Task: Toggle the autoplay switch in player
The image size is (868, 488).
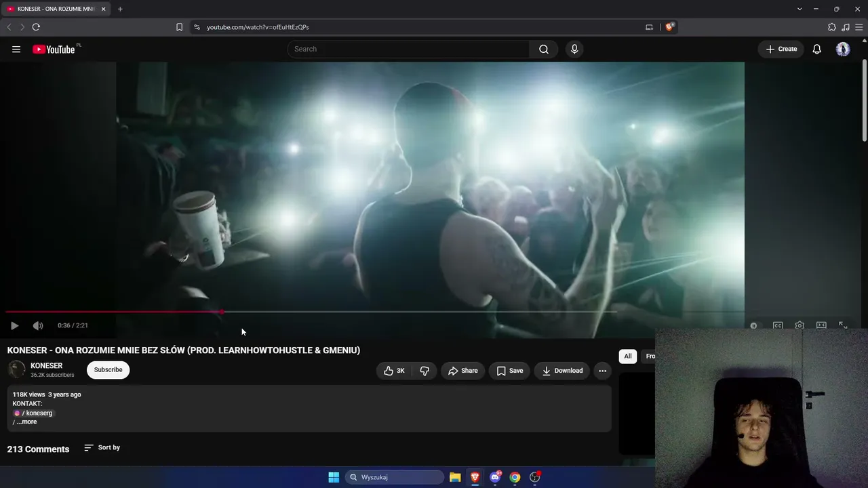Action: tap(753, 325)
